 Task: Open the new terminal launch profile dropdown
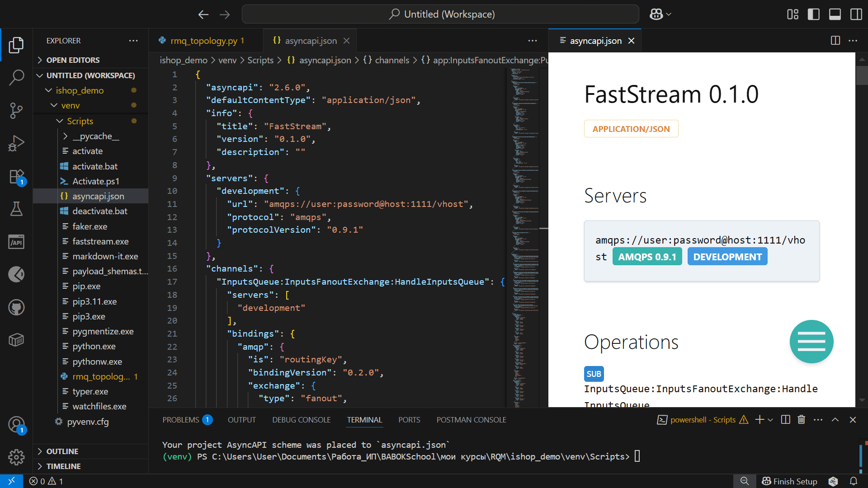770,420
